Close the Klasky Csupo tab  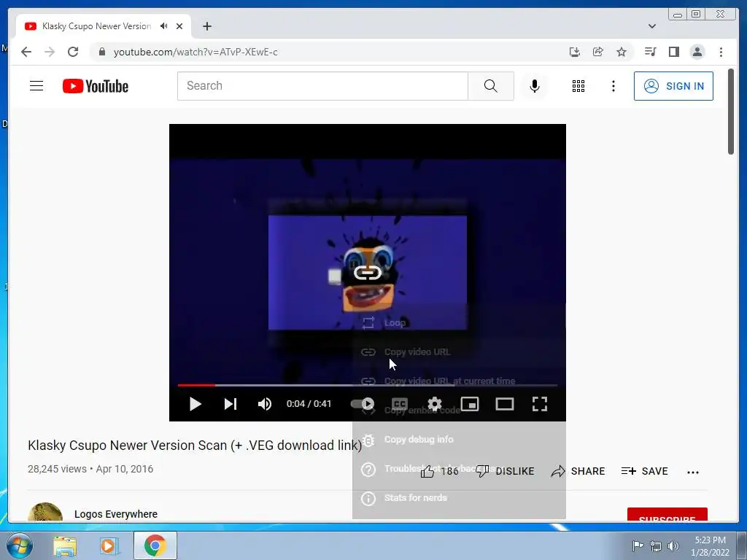pyautogui.click(x=179, y=26)
